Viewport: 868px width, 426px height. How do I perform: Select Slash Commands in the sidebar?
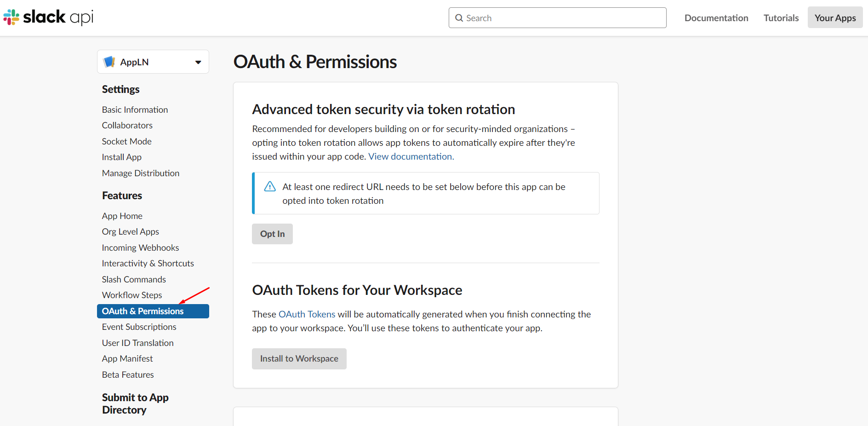click(134, 279)
